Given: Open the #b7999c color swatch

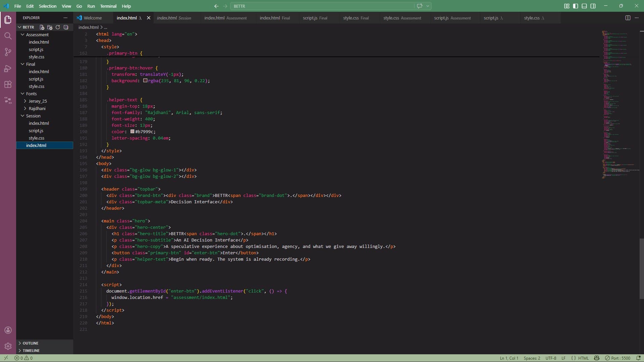Looking at the screenshot, I should point(132,132).
